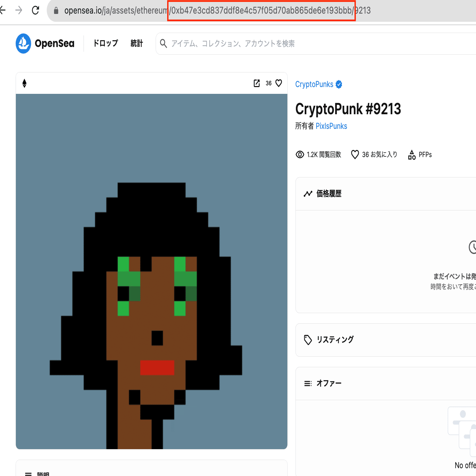Open the 統計 menu
Screen dimensions: 476x476
click(137, 44)
